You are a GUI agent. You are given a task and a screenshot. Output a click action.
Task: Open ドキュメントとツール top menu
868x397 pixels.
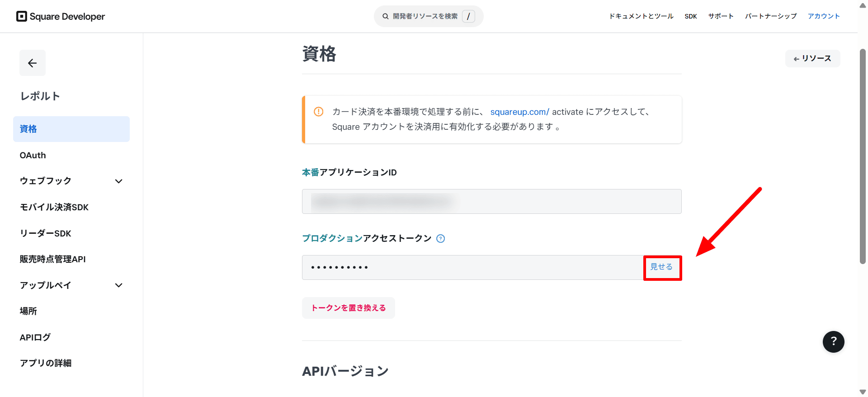[x=641, y=16]
